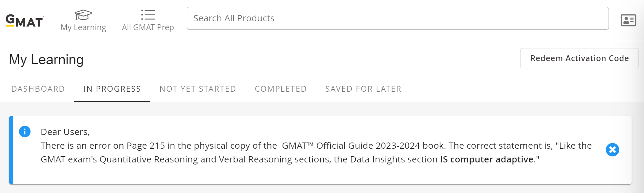
Task: Click the My Learning page heading
Action: coord(46,59)
